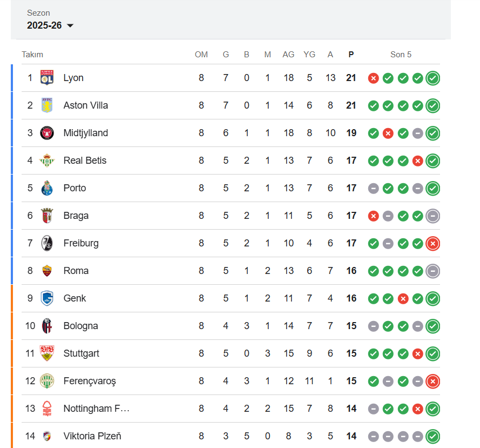Viewport: 480px width, 448px height.
Task: Click the Son 5 column header
Action: point(401,55)
